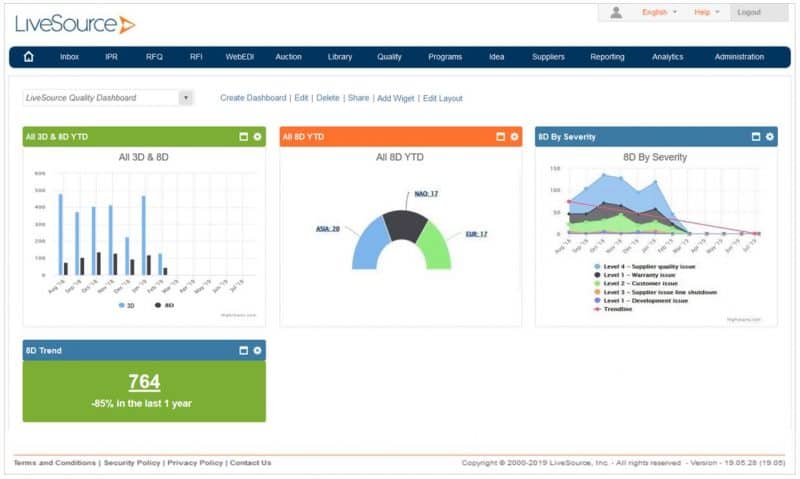Toggle Level 3 Supplier issue line shutdown legend
The image size is (800, 479).
[656, 292]
